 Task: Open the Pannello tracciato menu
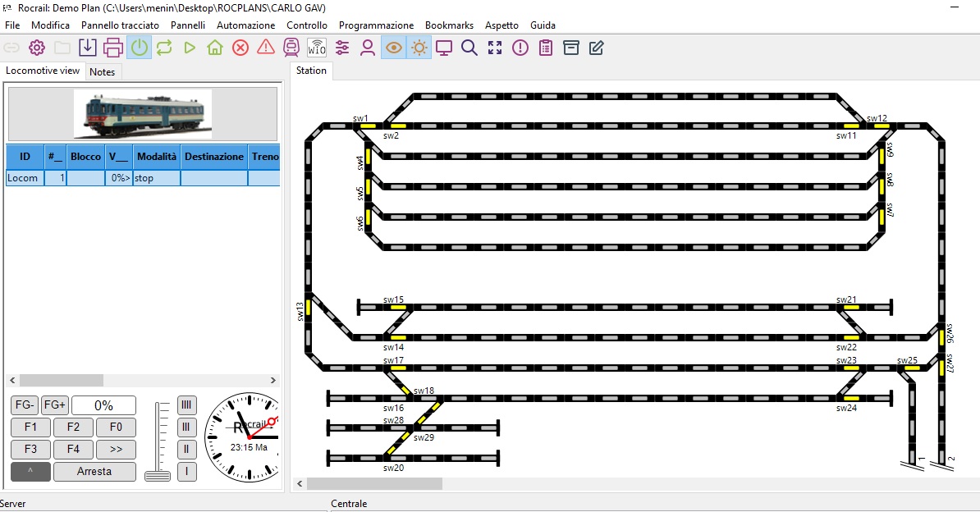120,25
